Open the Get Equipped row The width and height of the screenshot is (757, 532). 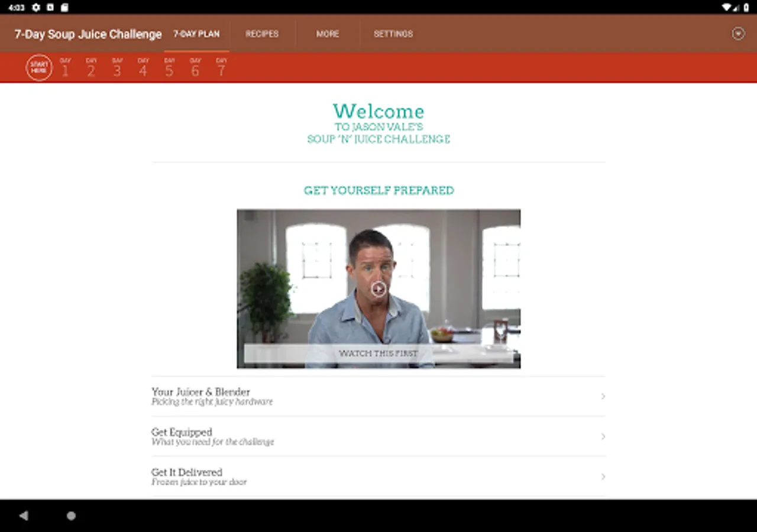tap(378, 436)
